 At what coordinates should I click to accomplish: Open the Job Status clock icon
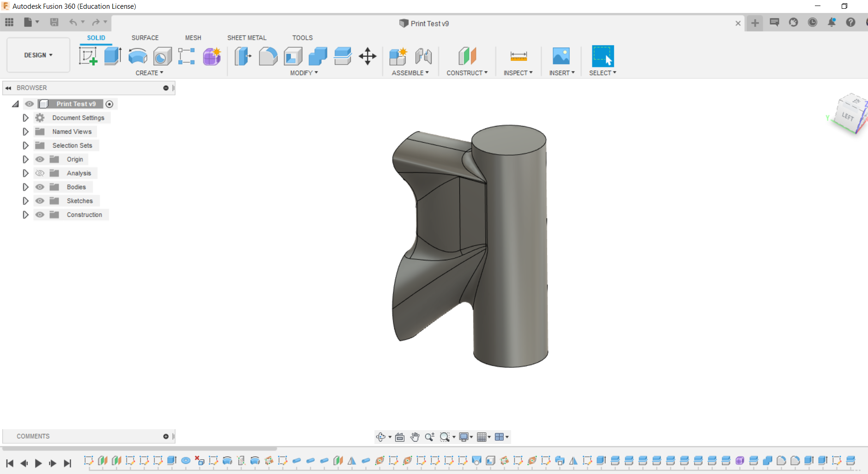click(x=813, y=22)
